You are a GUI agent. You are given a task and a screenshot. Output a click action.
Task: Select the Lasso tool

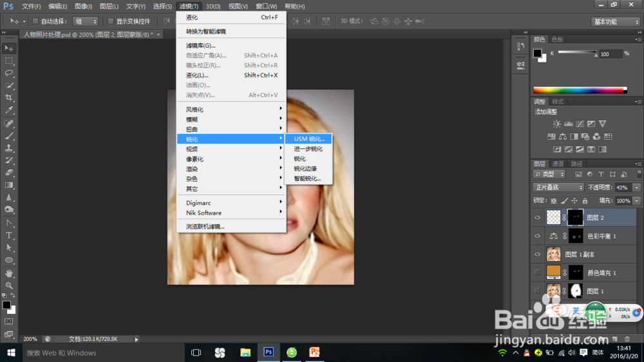[9, 73]
